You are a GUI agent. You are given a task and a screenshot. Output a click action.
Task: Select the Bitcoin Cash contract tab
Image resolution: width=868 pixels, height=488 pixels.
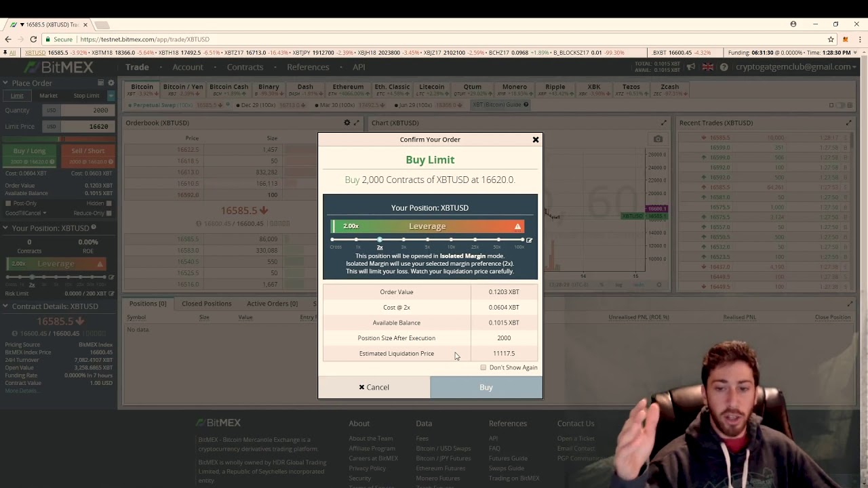tap(229, 89)
